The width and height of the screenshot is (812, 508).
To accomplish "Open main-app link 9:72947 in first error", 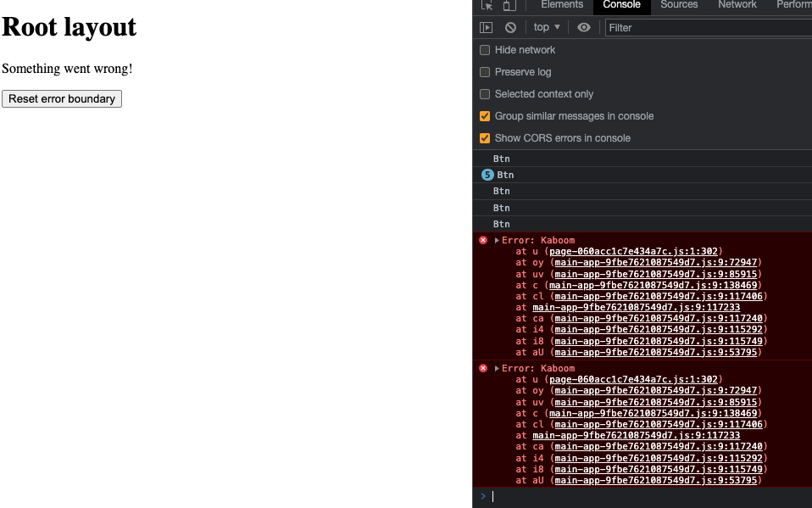I will point(655,262).
